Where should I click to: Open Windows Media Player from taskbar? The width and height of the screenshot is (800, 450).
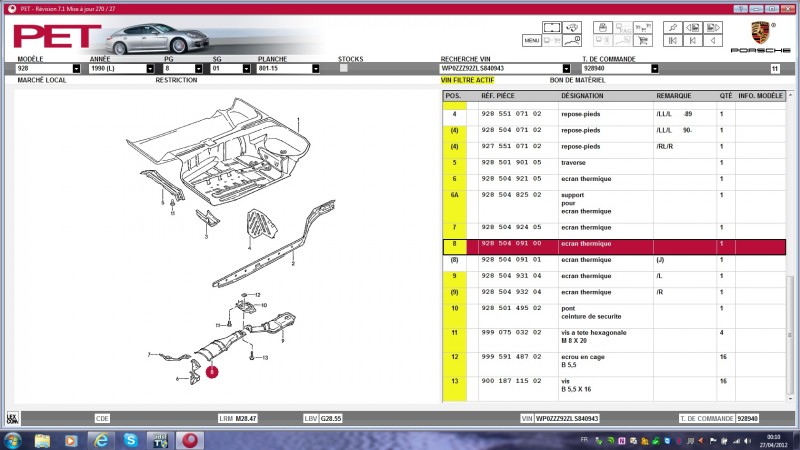pos(71,440)
